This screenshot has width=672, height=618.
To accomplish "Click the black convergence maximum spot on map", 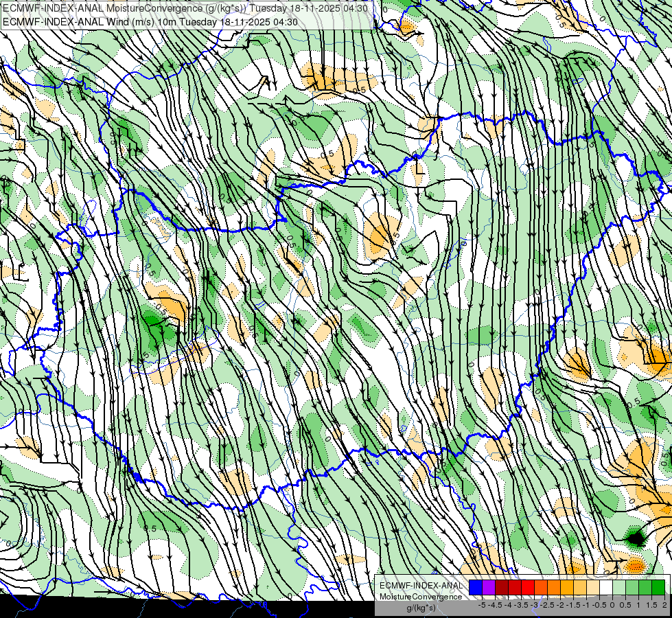I will click(636, 538).
